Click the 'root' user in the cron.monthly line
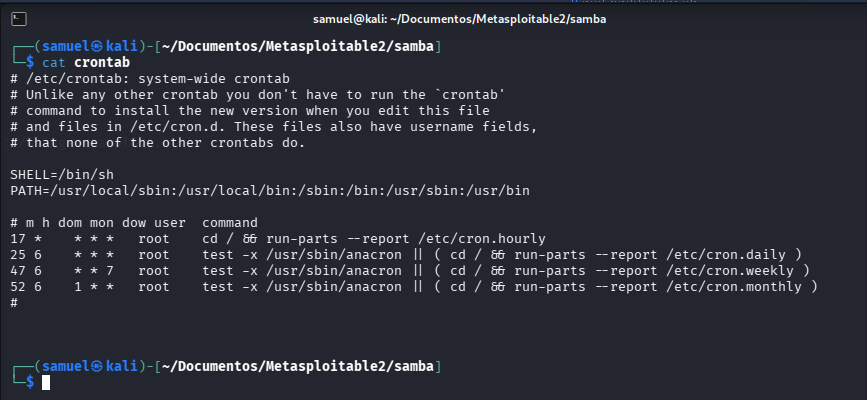The image size is (867, 400). tap(155, 286)
